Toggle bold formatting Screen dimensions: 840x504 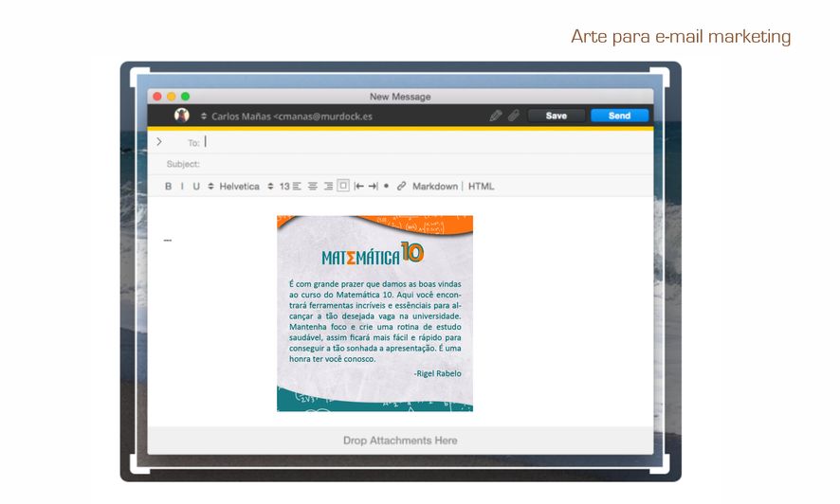169,187
